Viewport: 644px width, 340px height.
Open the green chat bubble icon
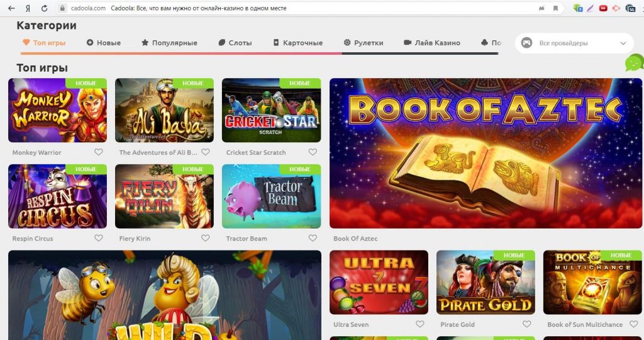point(634,63)
